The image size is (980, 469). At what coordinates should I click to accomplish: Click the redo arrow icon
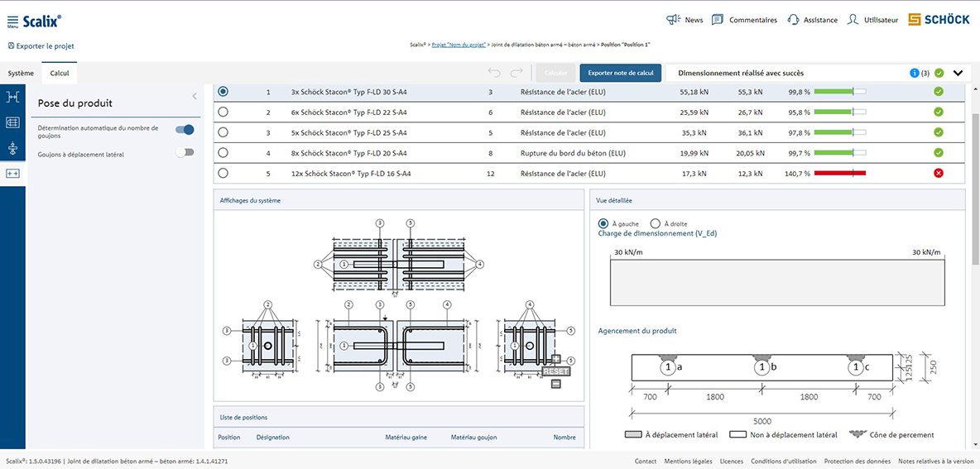[516, 73]
